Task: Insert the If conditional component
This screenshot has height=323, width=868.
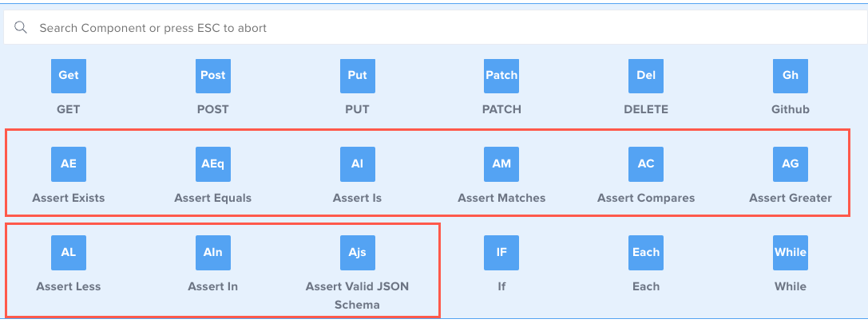Action: 501,253
